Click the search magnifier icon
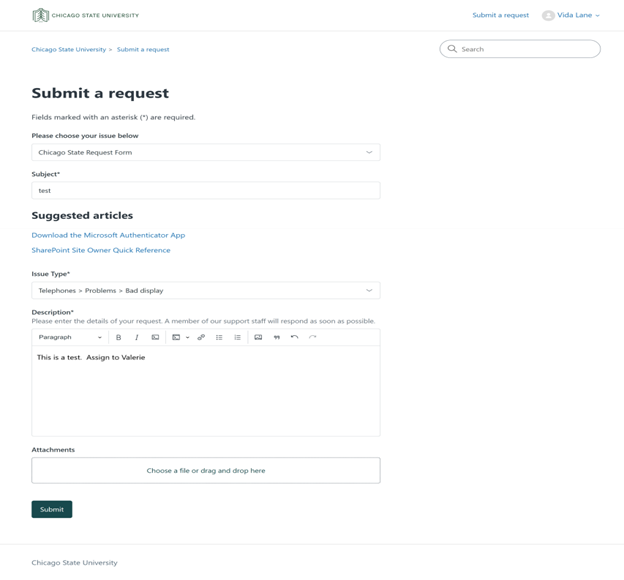 452,49
